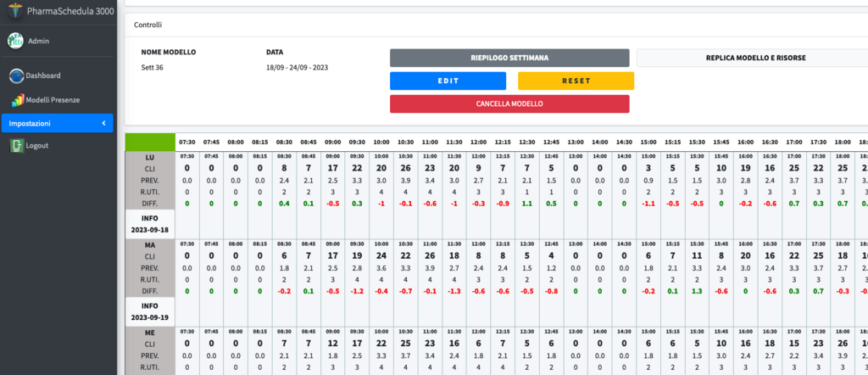
Task: Open Dashboard via its gauge icon
Action: [x=16, y=76]
